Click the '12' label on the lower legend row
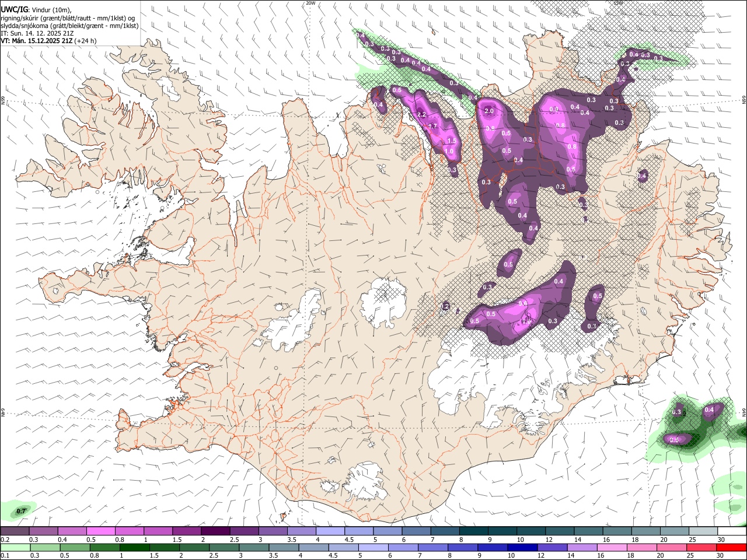Image resolution: width=747 pixels, height=560 pixels. [540, 556]
